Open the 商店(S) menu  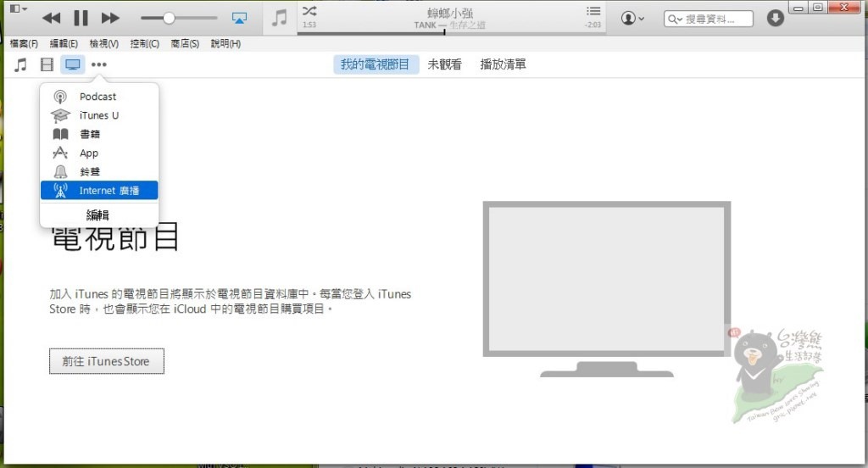[x=185, y=44]
